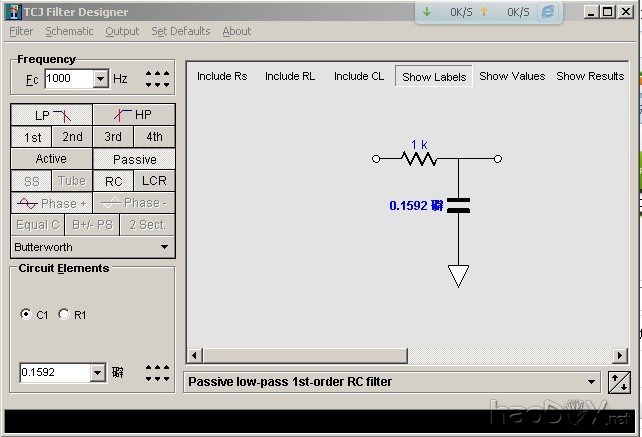This screenshot has height=437, width=642.
Task: Open the Set Defaults menu
Action: pyautogui.click(x=180, y=31)
